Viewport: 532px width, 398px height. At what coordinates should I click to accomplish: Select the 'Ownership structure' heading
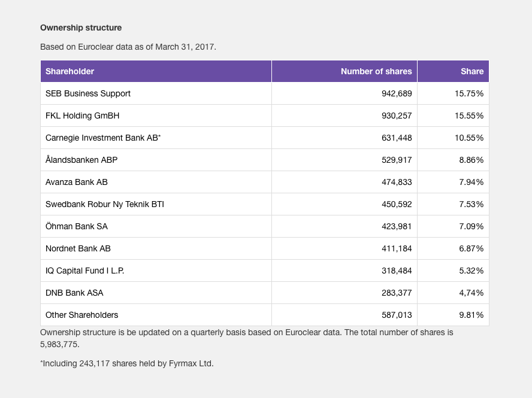pyautogui.click(x=81, y=28)
